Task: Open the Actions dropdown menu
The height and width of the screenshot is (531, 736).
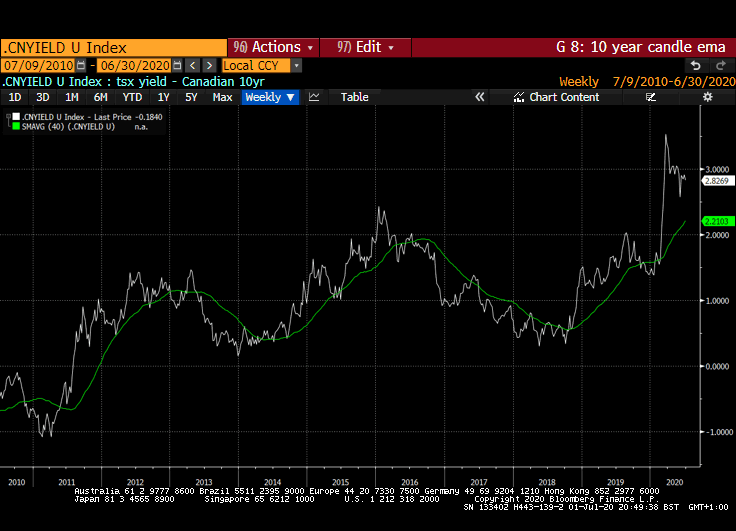Action: point(273,47)
